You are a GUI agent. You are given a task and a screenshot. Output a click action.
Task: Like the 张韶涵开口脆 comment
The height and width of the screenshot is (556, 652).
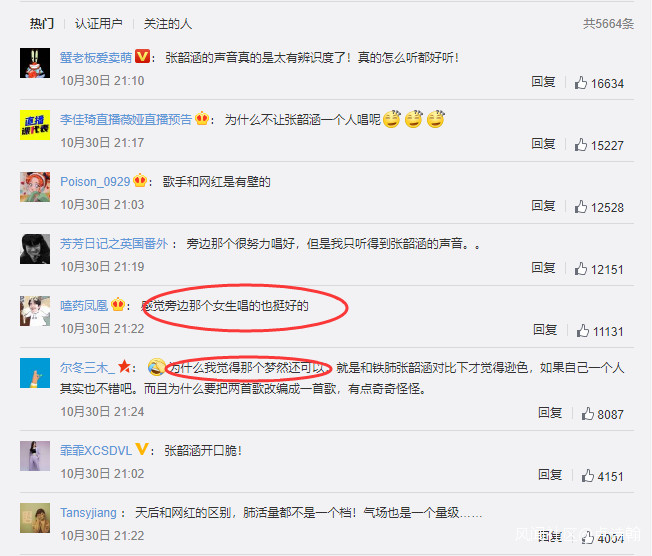(588, 475)
